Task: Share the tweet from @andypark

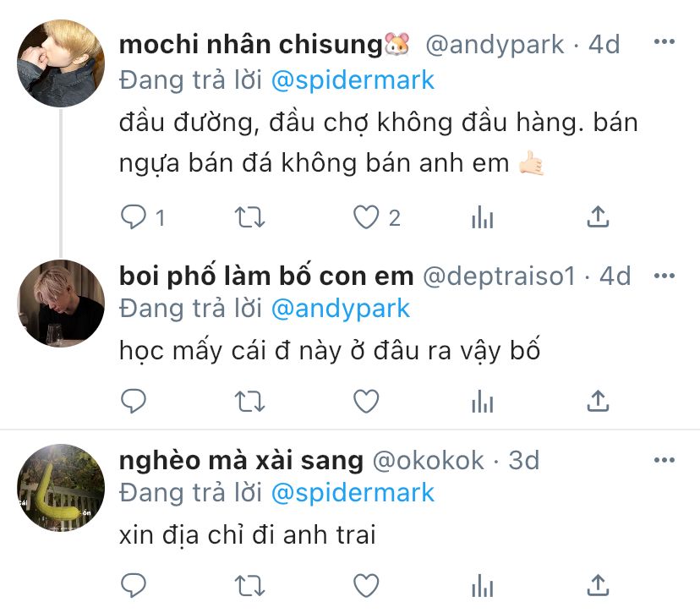Action: [x=598, y=217]
